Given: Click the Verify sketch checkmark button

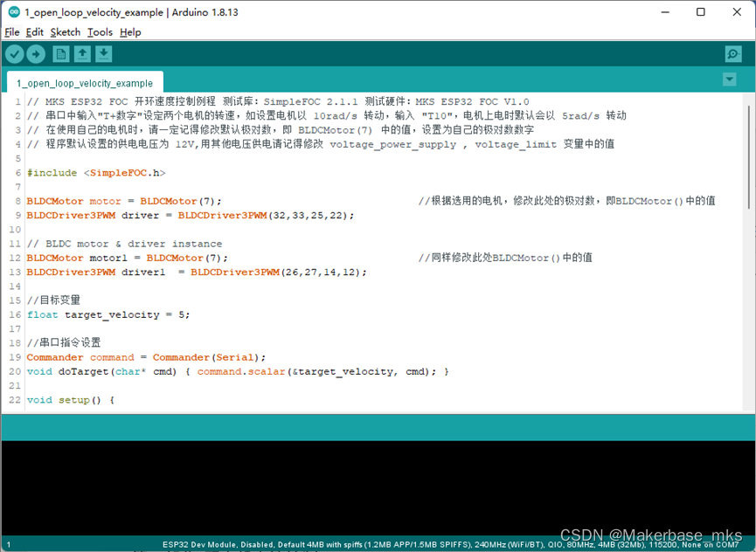Looking at the screenshot, I should click(15, 54).
